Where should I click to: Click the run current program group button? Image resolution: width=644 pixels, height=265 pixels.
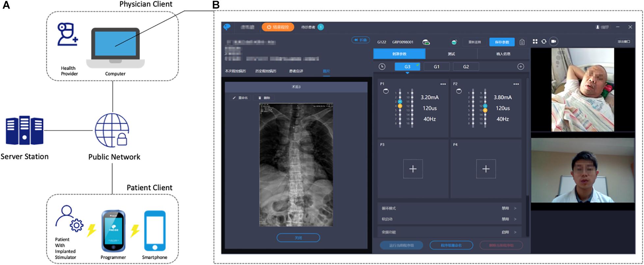click(x=401, y=245)
